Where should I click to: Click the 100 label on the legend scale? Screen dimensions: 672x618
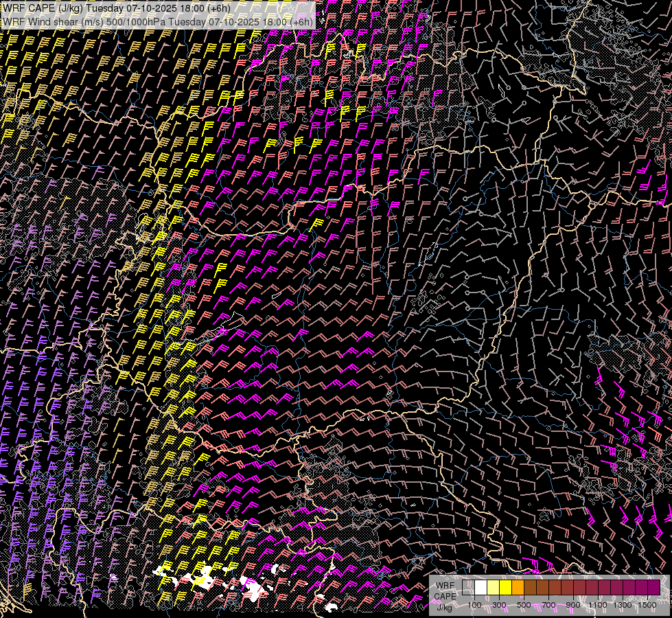click(474, 605)
